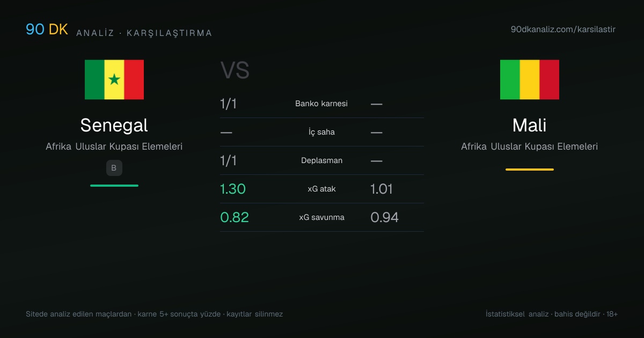
Task: Click the xG atak row label
Action: click(x=321, y=189)
